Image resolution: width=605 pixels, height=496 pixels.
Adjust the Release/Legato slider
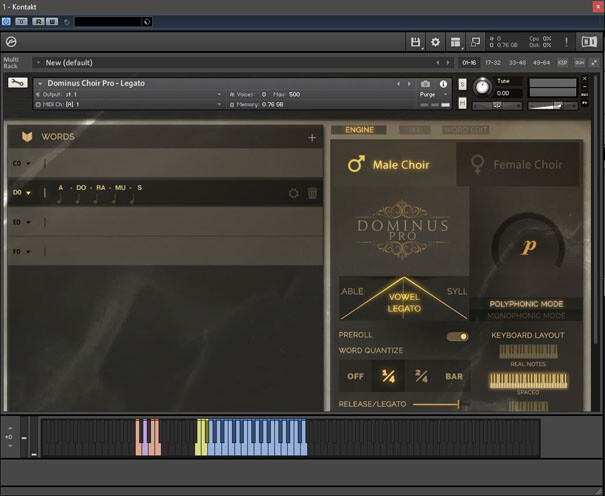point(457,404)
